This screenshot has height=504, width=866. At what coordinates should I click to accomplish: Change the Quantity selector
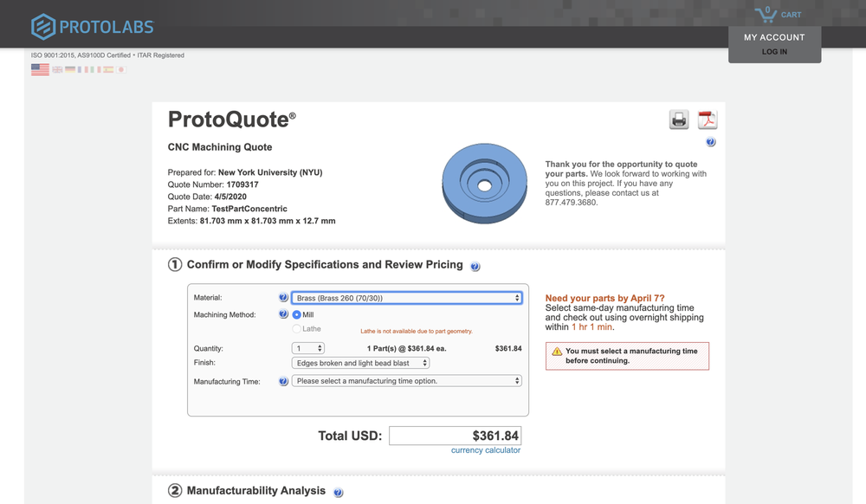click(307, 348)
